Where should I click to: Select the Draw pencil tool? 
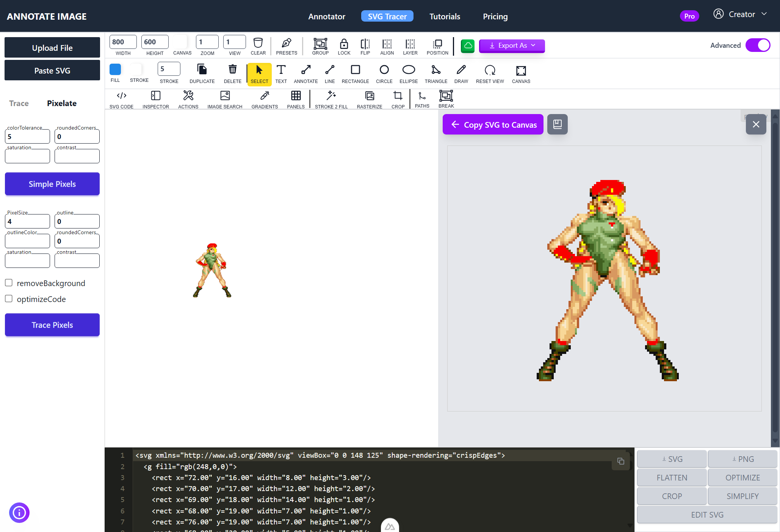[x=461, y=70]
